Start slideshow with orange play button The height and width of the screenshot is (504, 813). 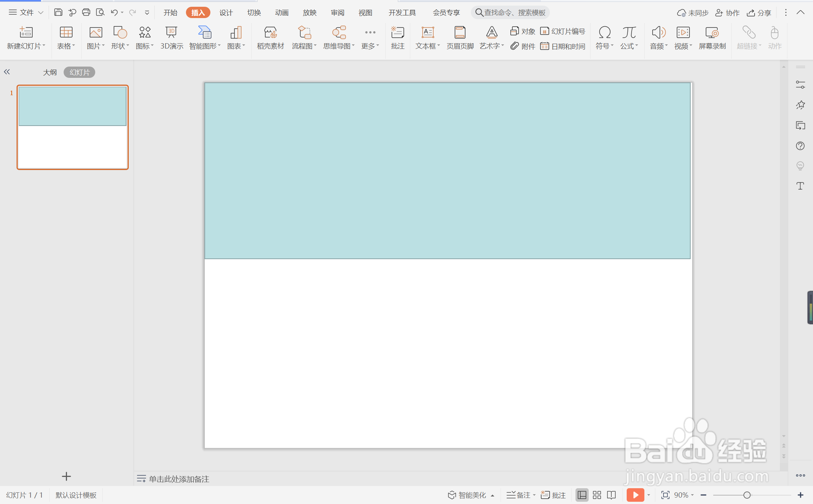click(635, 495)
